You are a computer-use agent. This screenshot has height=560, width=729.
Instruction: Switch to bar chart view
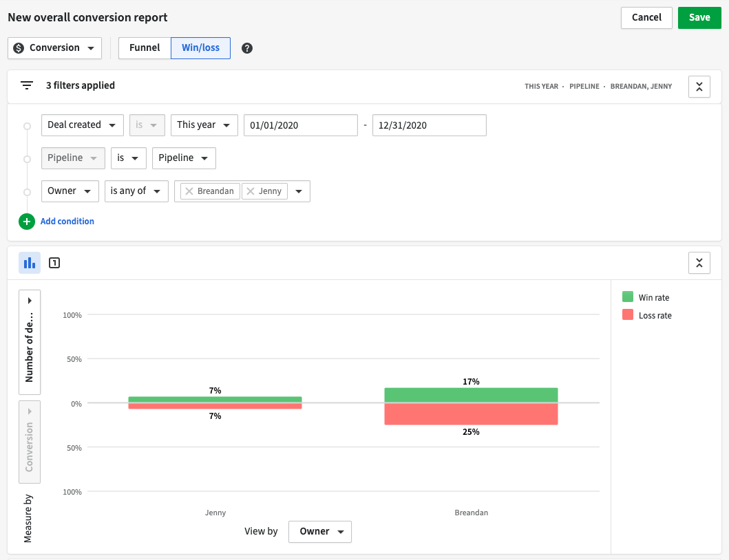click(30, 263)
